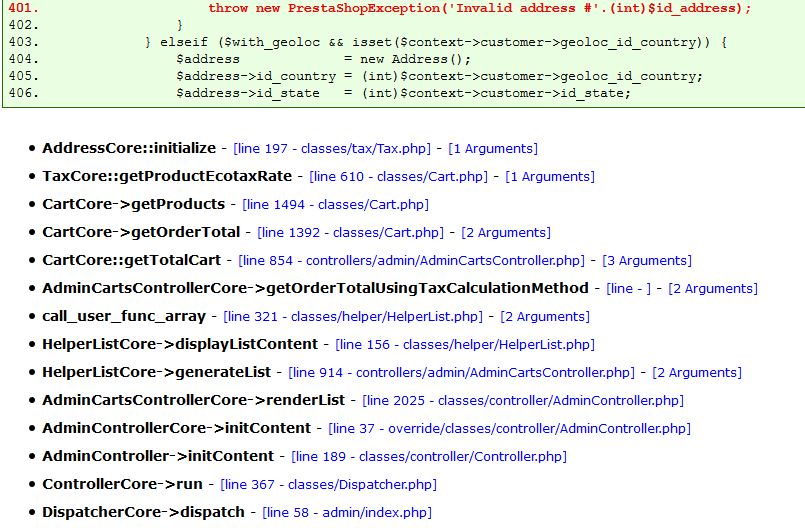Expand 3 Arguments for CartCore::getTotalCart
Image resolution: width=805 pixels, height=528 pixels.
pos(647,261)
